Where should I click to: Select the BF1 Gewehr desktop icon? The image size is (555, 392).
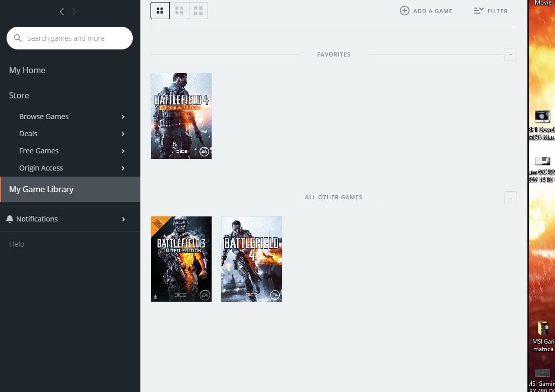point(541,125)
